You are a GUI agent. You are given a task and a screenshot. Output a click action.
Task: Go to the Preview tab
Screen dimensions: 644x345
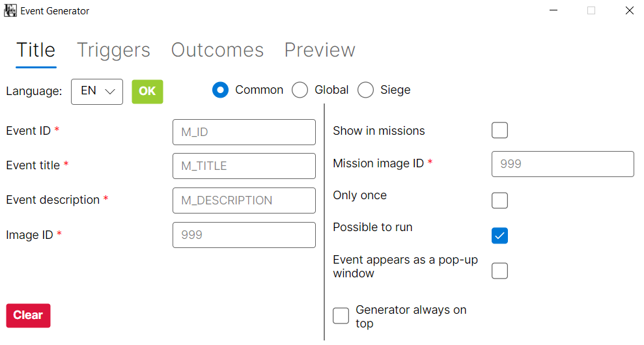tap(320, 50)
